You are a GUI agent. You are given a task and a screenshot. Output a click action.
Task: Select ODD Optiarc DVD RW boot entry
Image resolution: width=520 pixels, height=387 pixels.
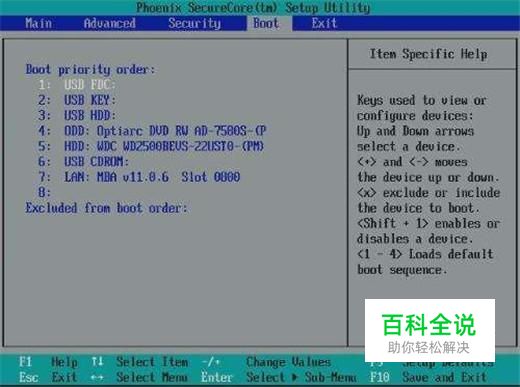(152, 131)
